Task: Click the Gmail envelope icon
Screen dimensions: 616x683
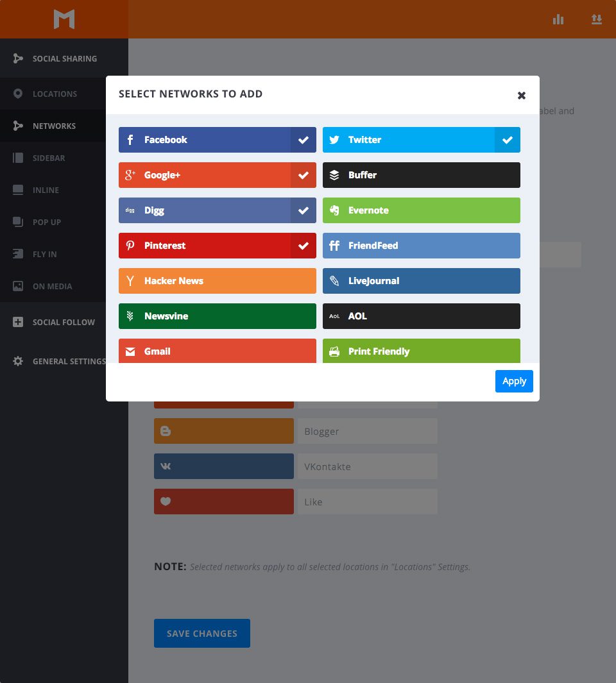Action: pos(130,351)
